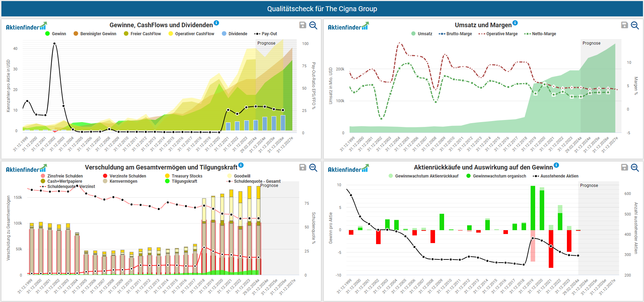The width and height of the screenshot is (644, 302).
Task: Toggle the Dividende legend entry
Action: click(234, 34)
